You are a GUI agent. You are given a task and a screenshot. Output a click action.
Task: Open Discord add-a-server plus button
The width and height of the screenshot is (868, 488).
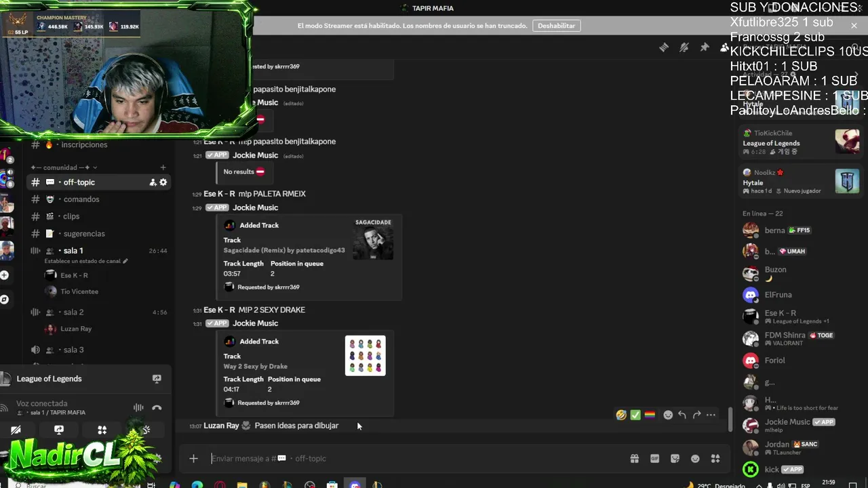(x=5, y=275)
